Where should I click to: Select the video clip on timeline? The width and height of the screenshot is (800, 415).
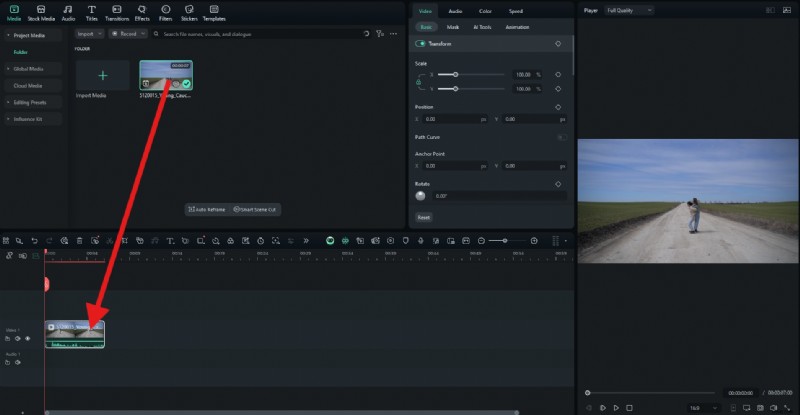coord(74,334)
